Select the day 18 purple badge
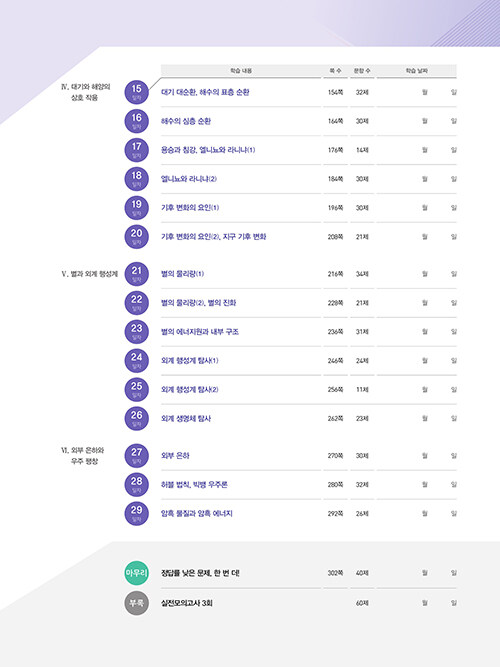Image resolution: width=500 pixels, height=667 pixels. [x=136, y=179]
